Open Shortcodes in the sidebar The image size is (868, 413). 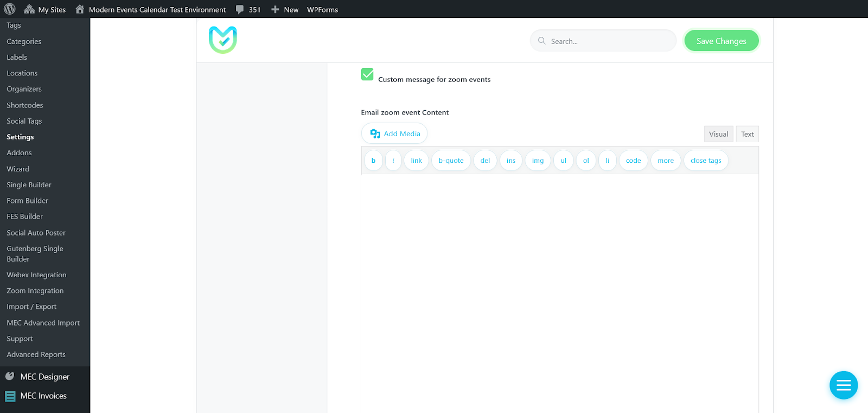25,105
